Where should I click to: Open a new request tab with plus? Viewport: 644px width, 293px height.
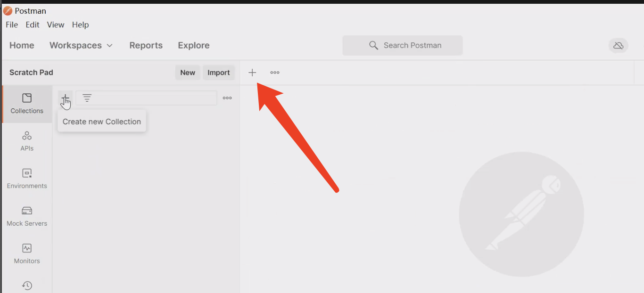[252, 73]
